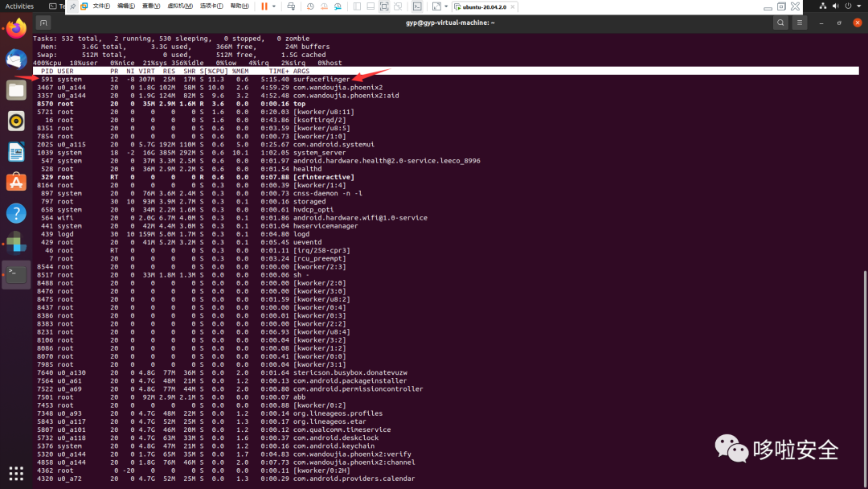This screenshot has height=489, width=868.
Task: Open the VMware console view icon
Action: [x=417, y=6]
